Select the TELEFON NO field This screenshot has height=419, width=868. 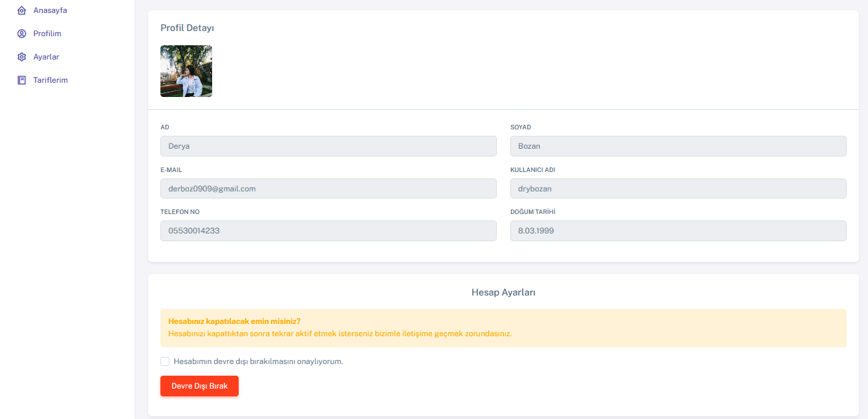329,230
